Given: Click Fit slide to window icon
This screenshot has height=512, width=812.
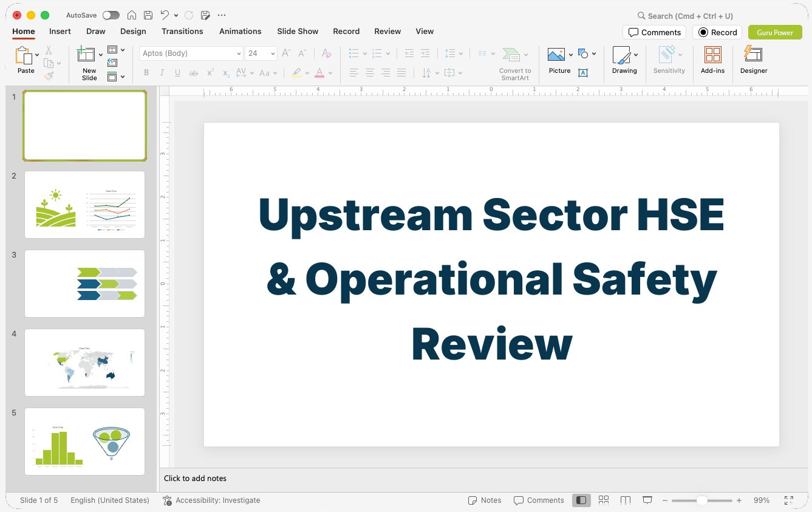Looking at the screenshot, I should coord(788,500).
